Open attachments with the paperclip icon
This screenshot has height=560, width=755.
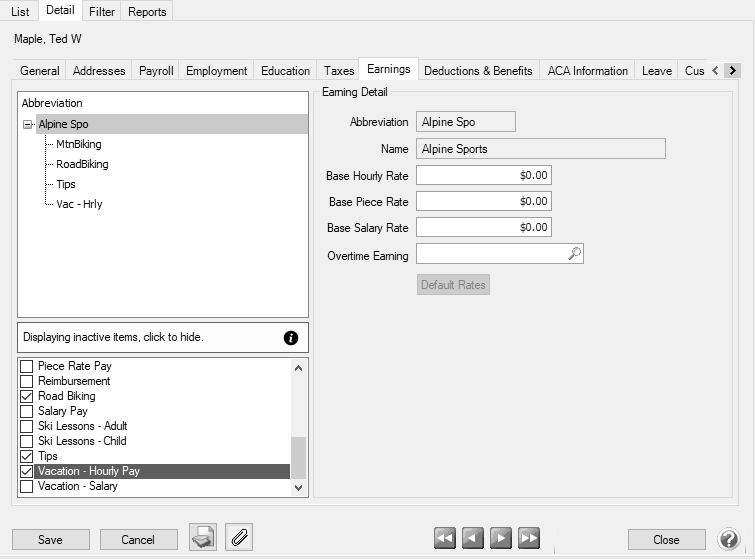pyautogui.click(x=239, y=538)
